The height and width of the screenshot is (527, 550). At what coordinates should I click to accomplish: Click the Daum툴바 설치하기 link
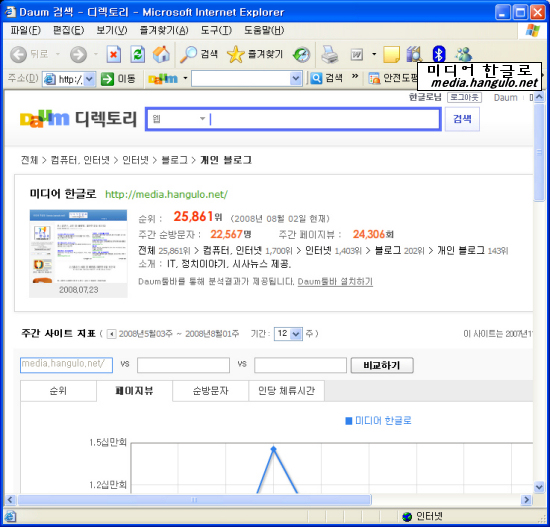tap(335, 281)
